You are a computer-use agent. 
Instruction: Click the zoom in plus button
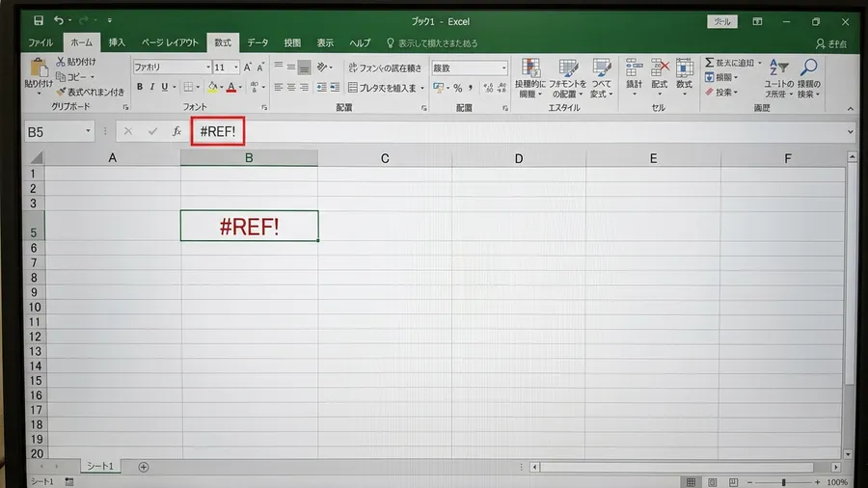817,482
